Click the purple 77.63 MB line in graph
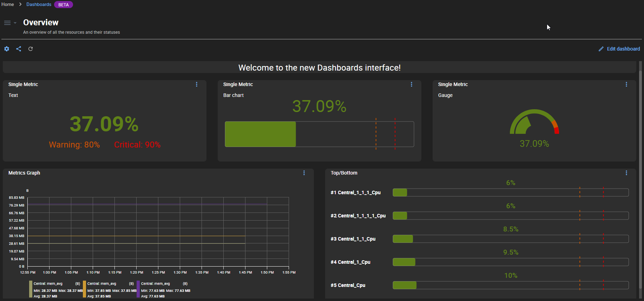This screenshot has height=301, width=644. (x=147, y=204)
